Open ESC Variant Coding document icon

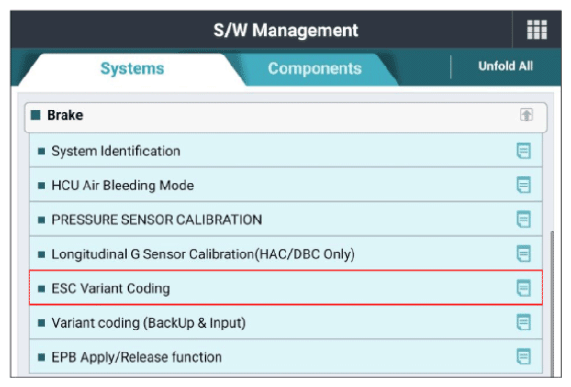click(x=524, y=288)
